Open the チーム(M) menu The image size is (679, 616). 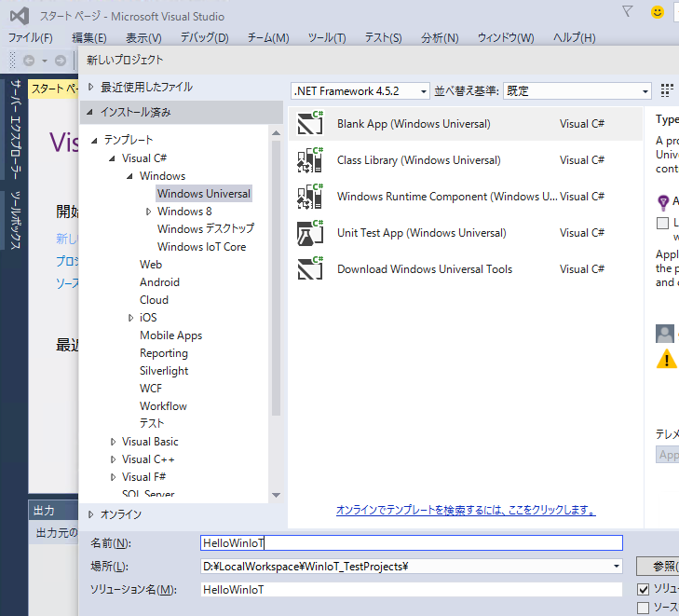pos(268,38)
